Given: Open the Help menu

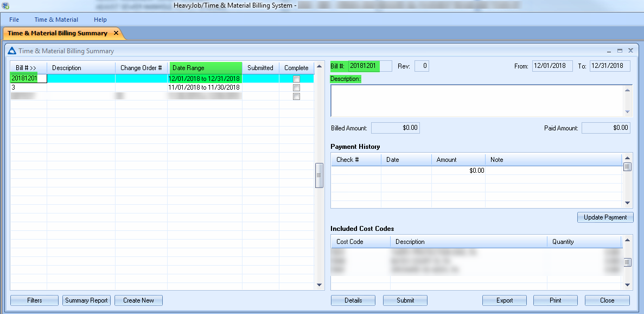Looking at the screenshot, I should pos(100,20).
